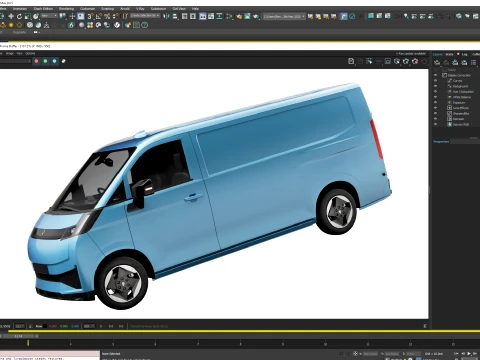This screenshot has width=480, height=360.
Task: Toggle the Percent Snap button
Action: [x=107, y=16]
